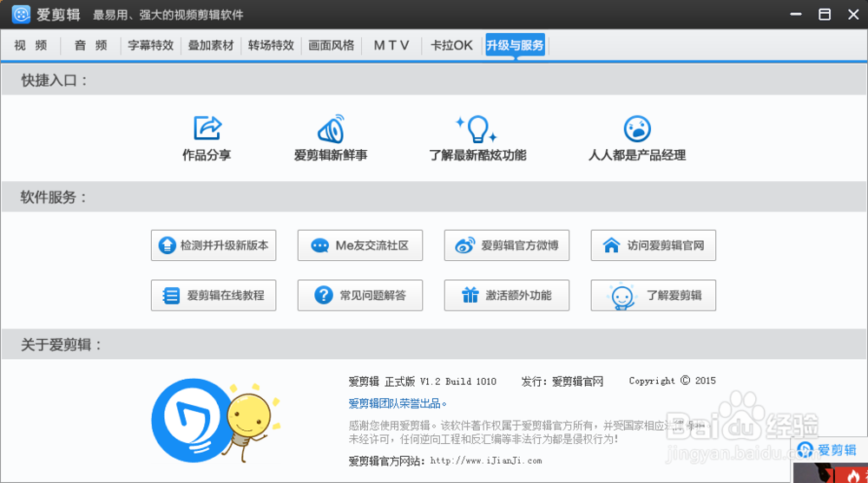This screenshot has height=483, width=868.
Task: Click the 常见问题解答 button
Action: point(360,296)
